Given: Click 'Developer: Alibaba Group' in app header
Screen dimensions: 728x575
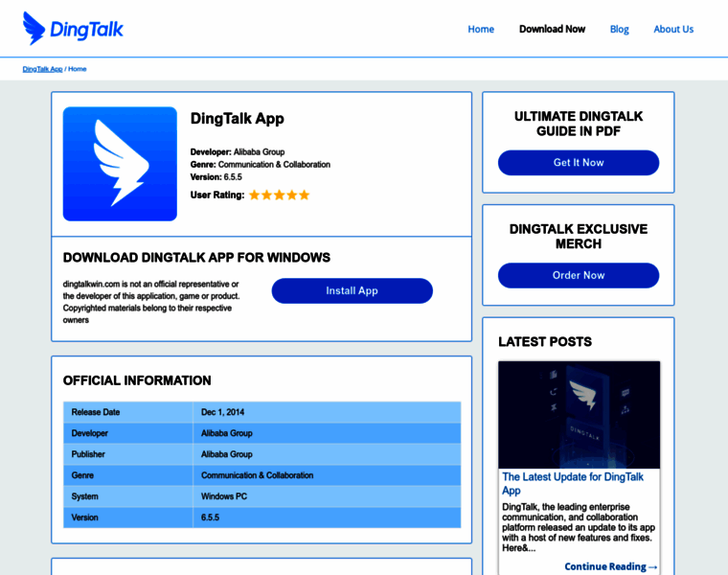Looking at the screenshot, I should [238, 151].
